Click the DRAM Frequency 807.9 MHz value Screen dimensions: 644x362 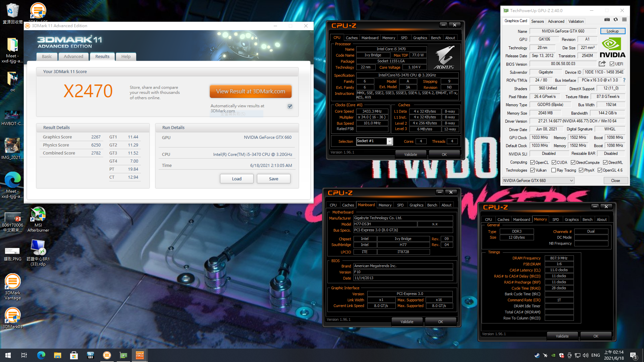(559, 258)
